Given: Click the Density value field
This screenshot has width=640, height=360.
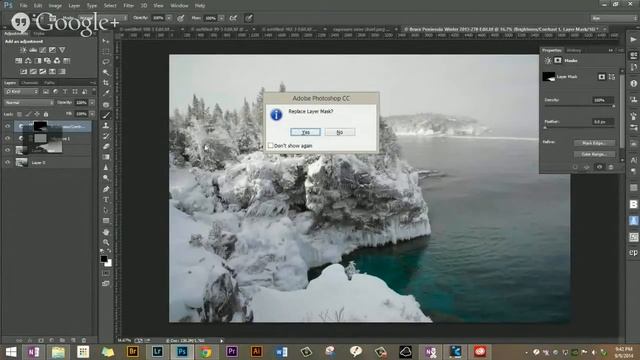Looking at the screenshot, I should click(x=602, y=100).
